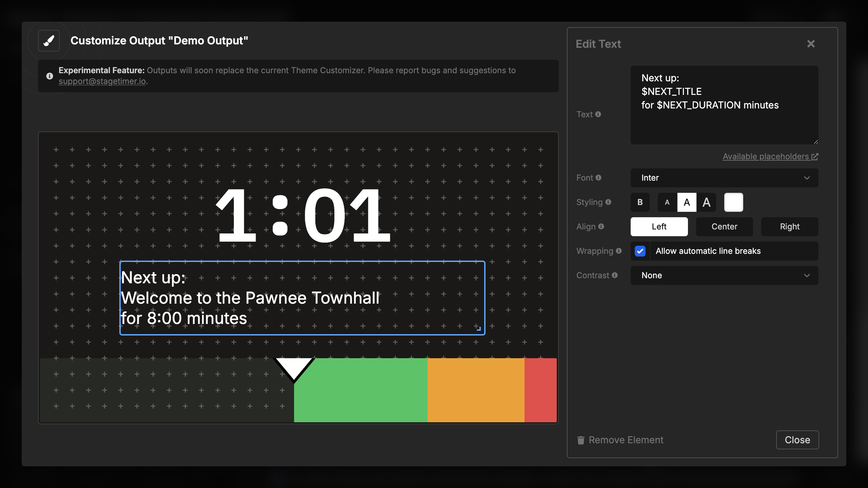Click the info icon beside Contrast label
The height and width of the screenshot is (488, 868).
[615, 275]
